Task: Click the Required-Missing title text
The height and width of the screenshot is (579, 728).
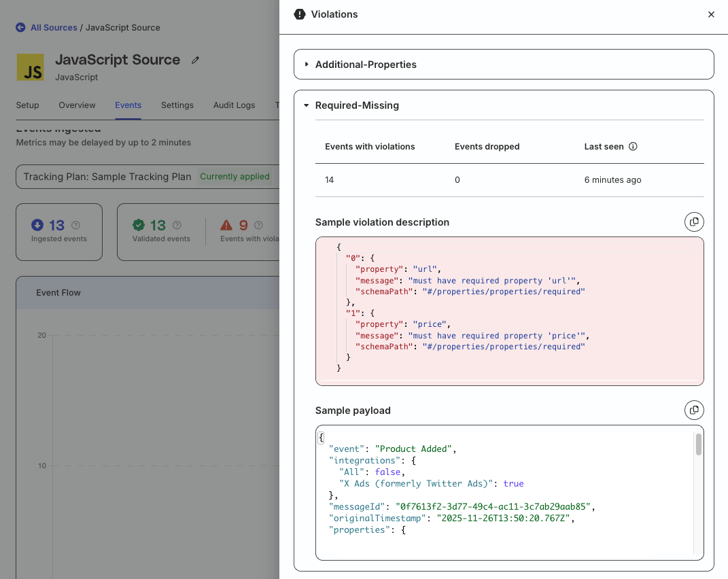Action: tap(357, 105)
